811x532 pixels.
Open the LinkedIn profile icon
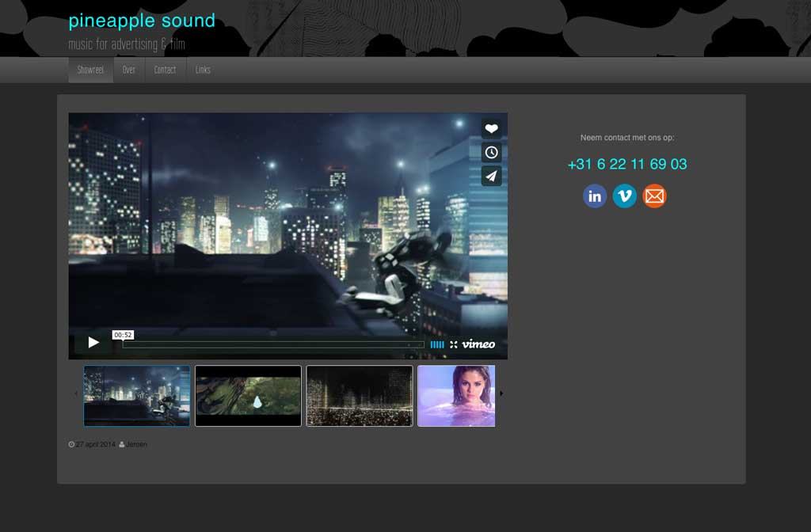tap(595, 196)
